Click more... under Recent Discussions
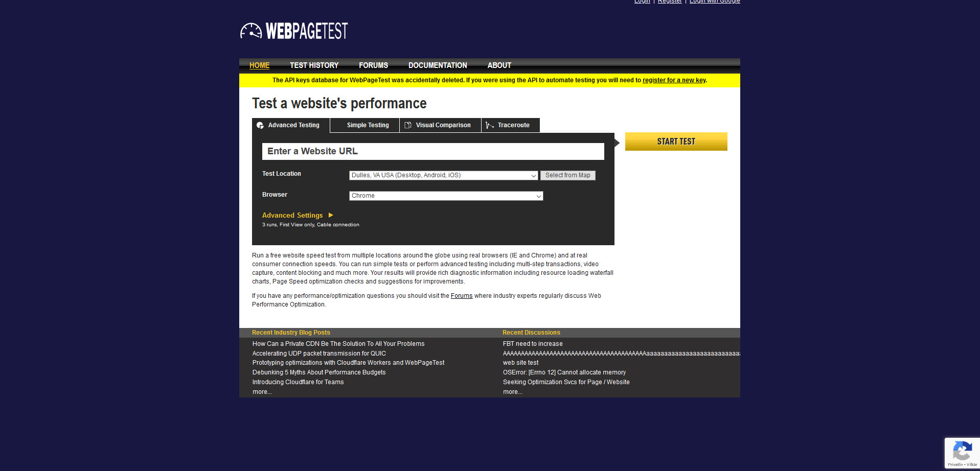Image resolution: width=980 pixels, height=471 pixels. (513, 392)
